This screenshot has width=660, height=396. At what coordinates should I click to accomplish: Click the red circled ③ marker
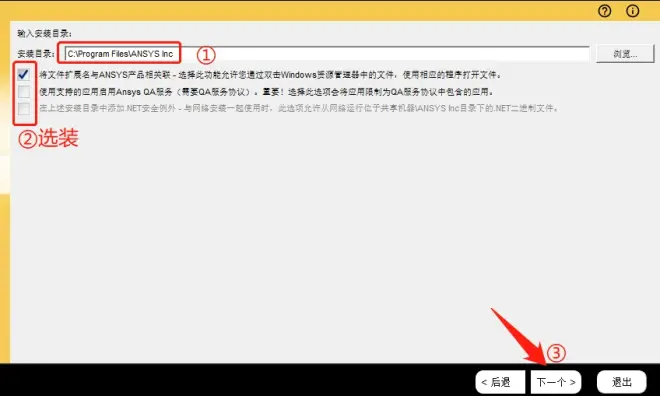tap(556, 353)
